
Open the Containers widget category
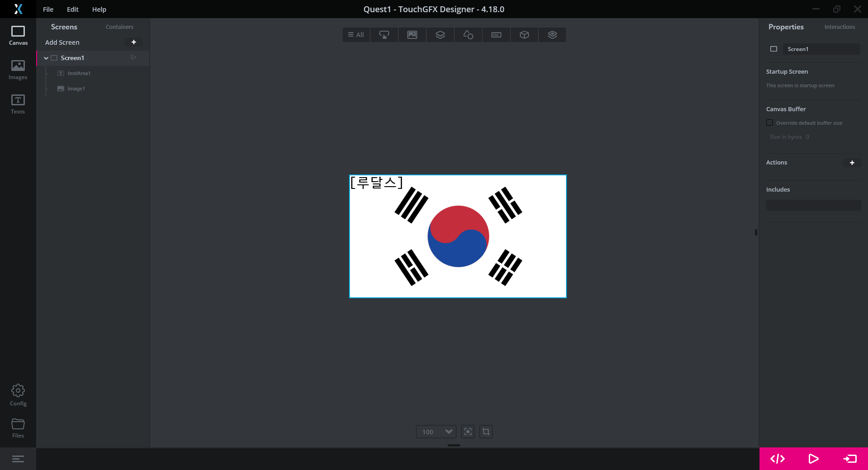point(440,35)
